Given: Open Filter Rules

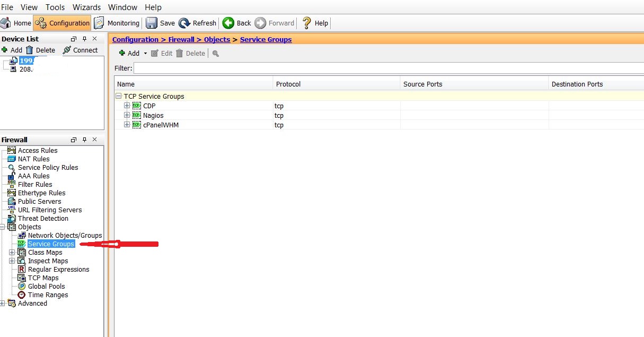Looking at the screenshot, I should 35,184.
